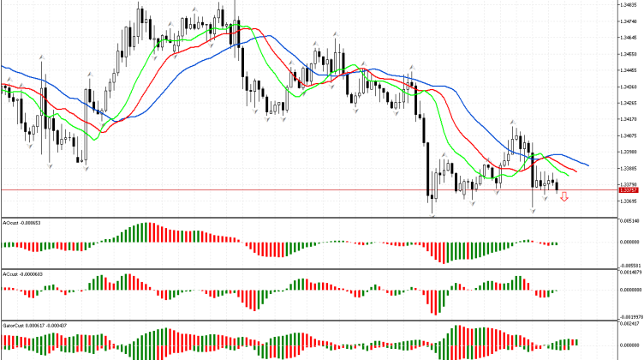644x360 pixels.
Task: Click the ACcust indicator label
Action: point(23,273)
